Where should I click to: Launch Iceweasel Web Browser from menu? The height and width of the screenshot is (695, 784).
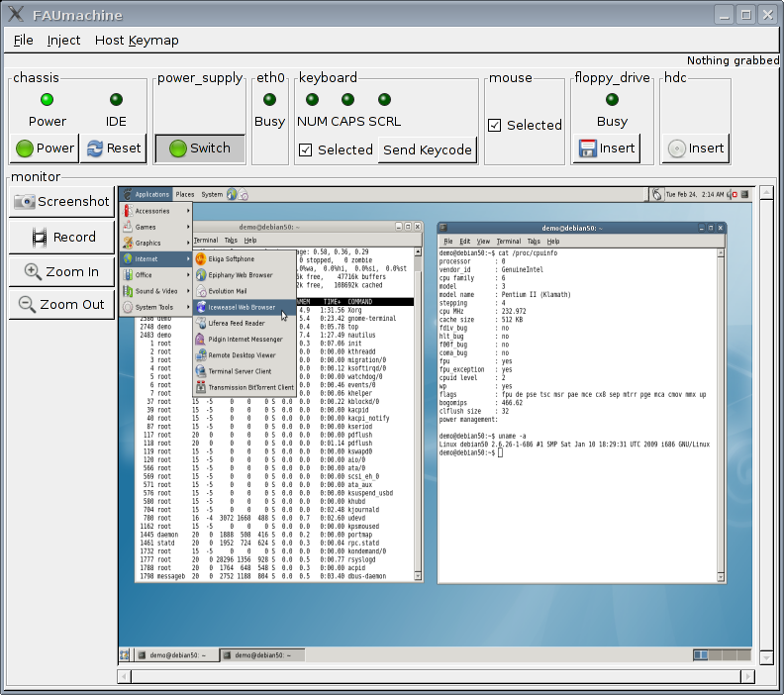(x=241, y=307)
